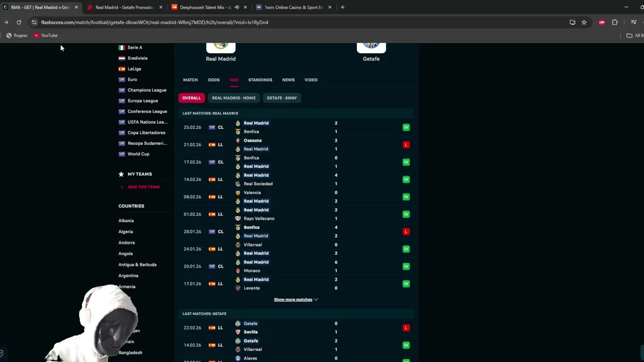The height and width of the screenshot is (362, 644).
Task: Select the H2H tab
Action: [x=234, y=80]
